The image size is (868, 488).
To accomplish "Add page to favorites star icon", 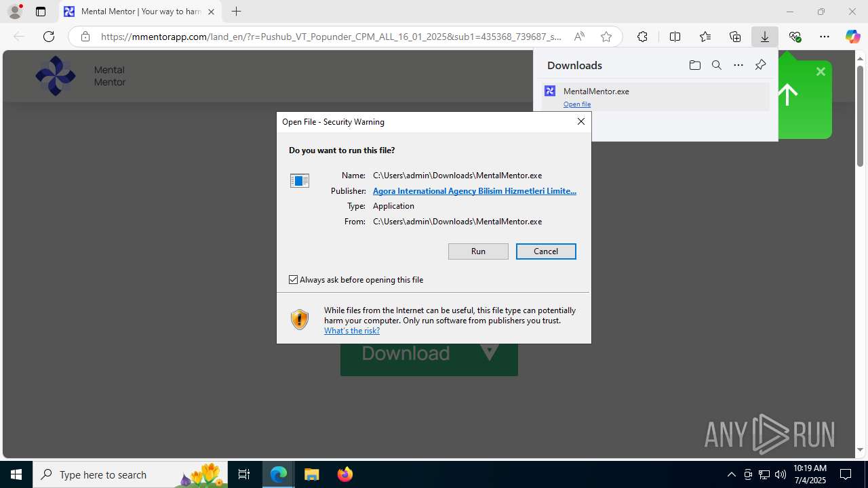I will coord(606,37).
